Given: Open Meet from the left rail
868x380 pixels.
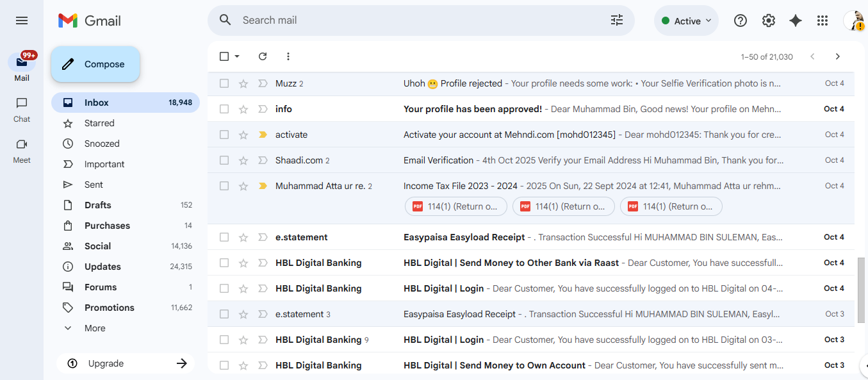Looking at the screenshot, I should tap(21, 151).
